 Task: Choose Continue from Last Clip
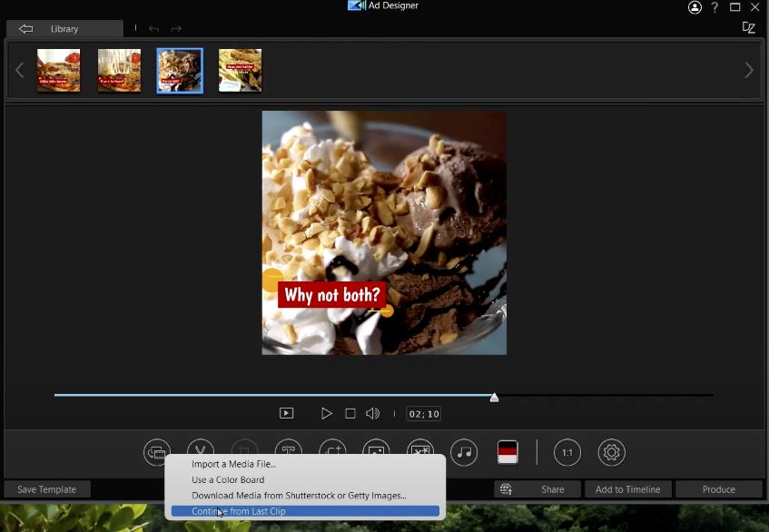coord(238,511)
